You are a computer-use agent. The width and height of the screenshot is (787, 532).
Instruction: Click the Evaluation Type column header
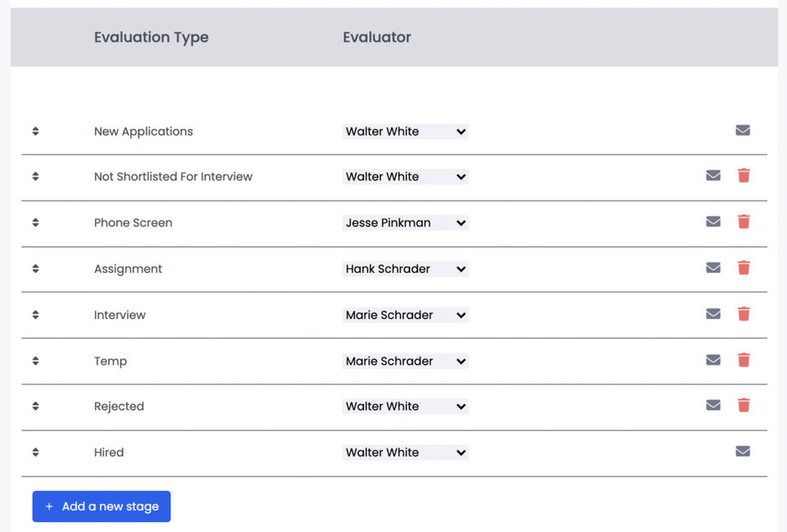point(151,37)
